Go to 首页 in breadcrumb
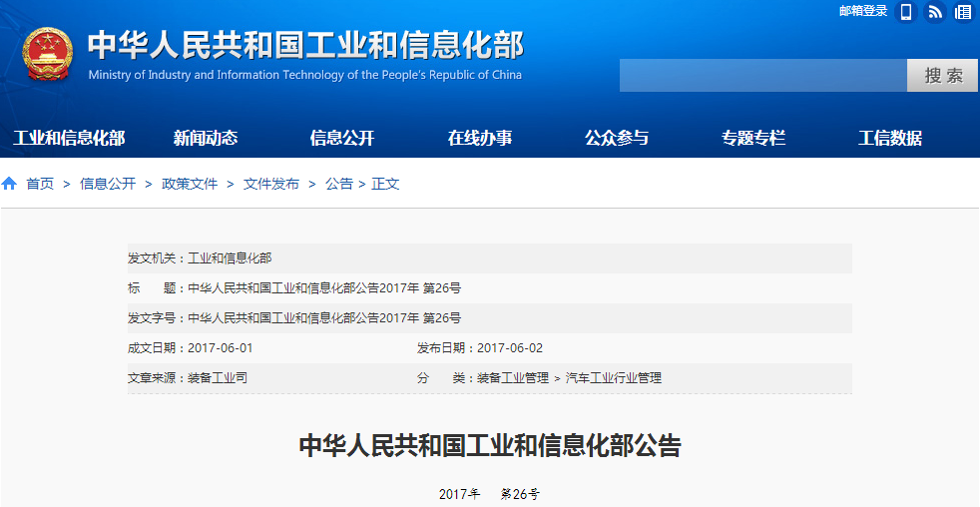This screenshot has width=980, height=507. 40,184
